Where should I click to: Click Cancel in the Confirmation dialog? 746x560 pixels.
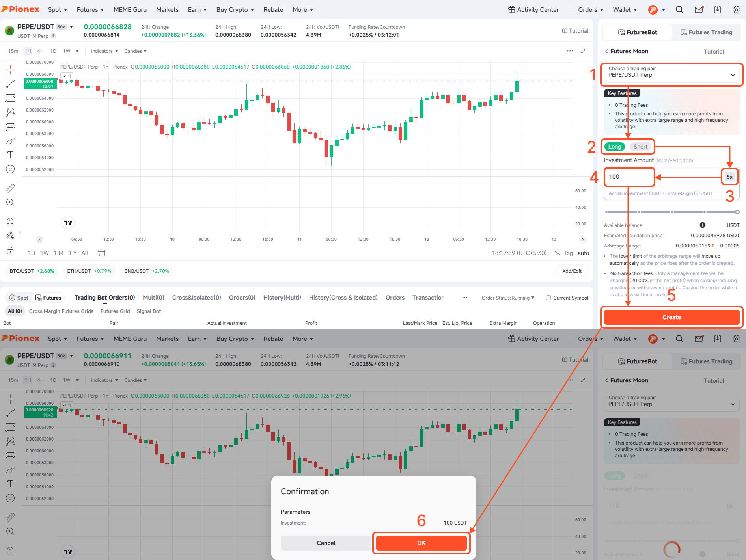(x=326, y=543)
